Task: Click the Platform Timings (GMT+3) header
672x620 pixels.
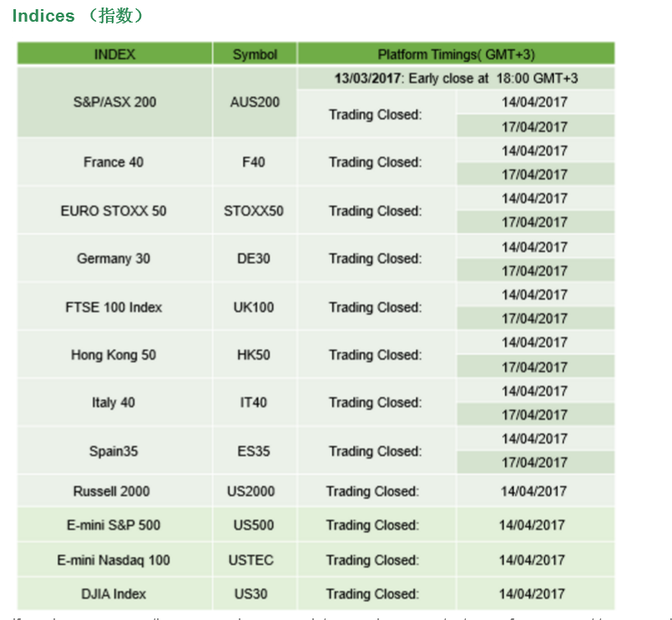Action: [456, 54]
